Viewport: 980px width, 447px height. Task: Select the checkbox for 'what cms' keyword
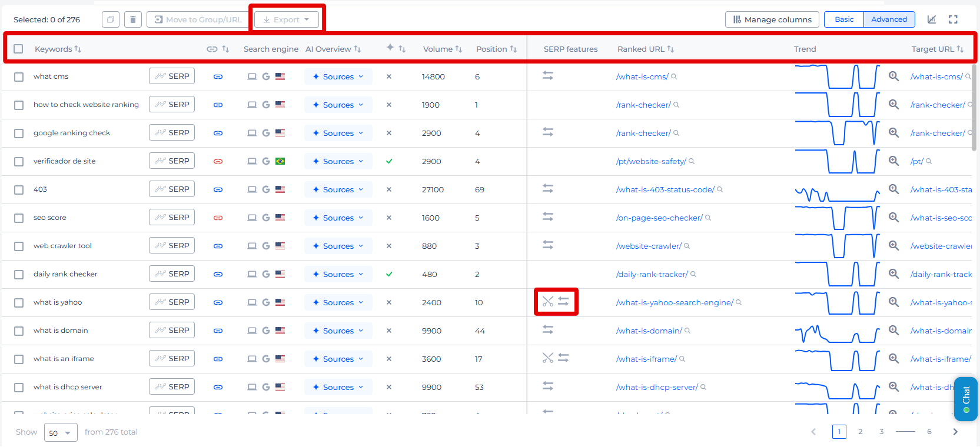pyautogui.click(x=19, y=77)
